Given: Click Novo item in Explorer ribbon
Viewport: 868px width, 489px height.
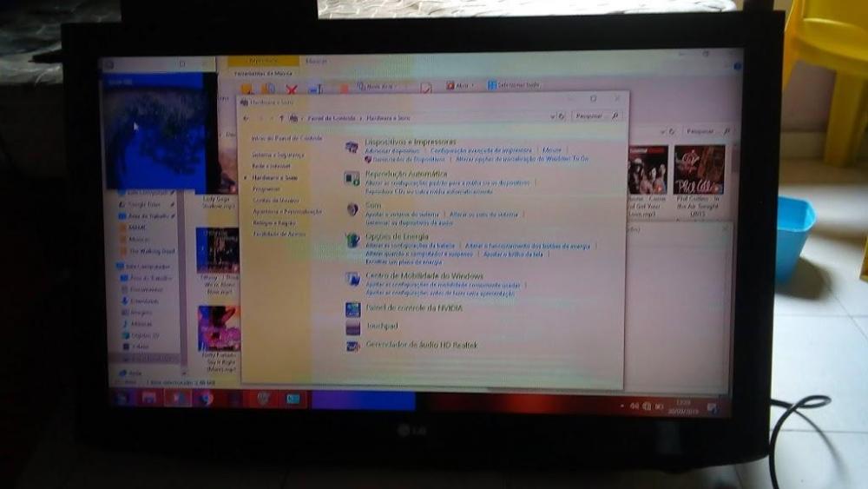Looking at the screenshot, I should 377,86.
